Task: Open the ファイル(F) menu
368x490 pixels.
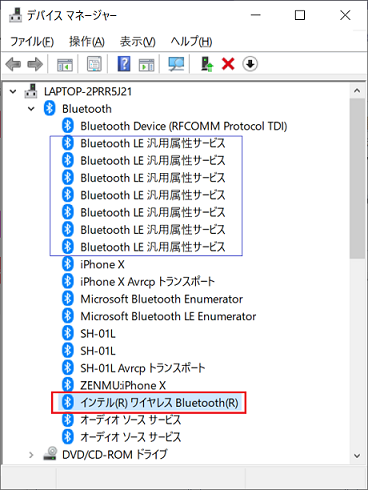Action: click(x=32, y=42)
